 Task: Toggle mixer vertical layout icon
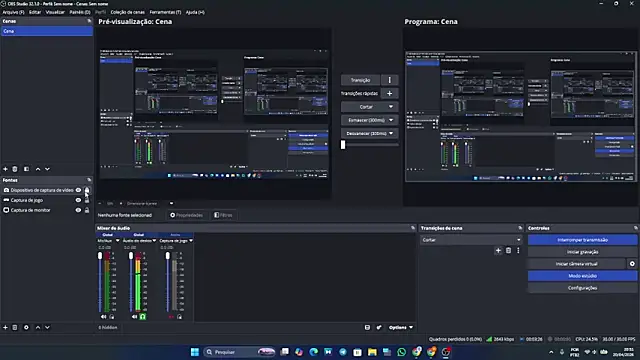(367, 327)
